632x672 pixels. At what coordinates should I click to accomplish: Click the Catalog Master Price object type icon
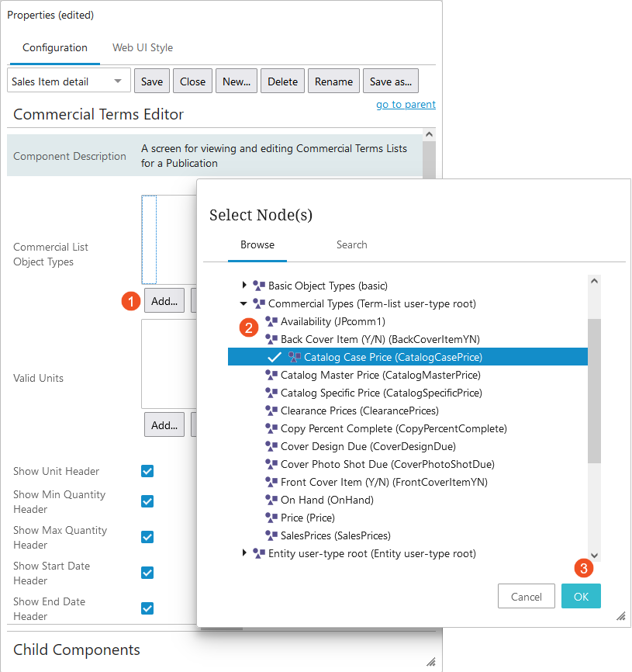[x=271, y=375]
